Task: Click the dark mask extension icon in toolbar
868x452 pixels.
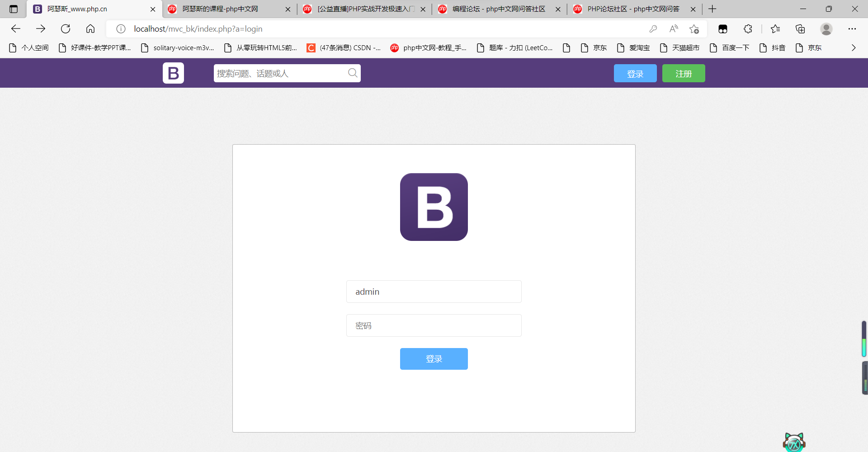Action: pyautogui.click(x=723, y=29)
